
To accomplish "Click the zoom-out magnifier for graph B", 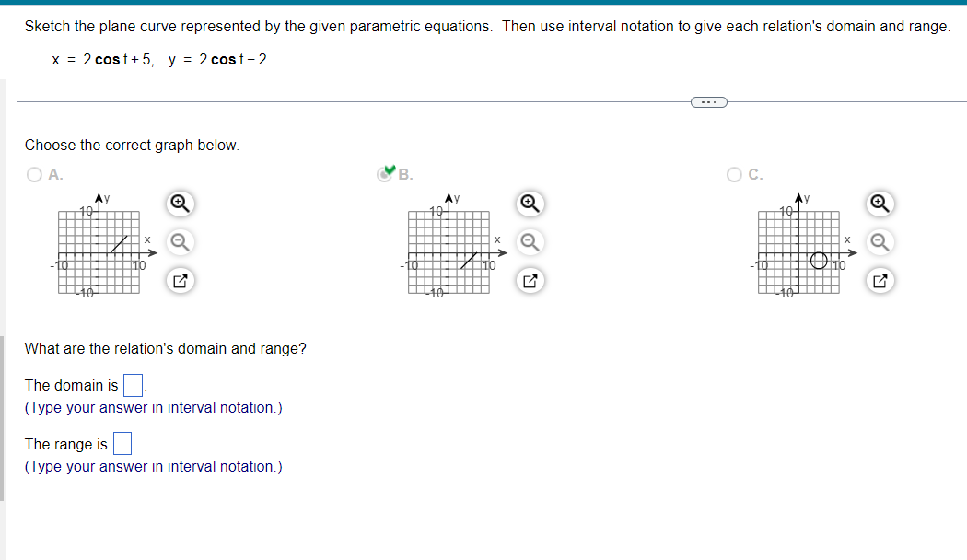I will tap(530, 241).
